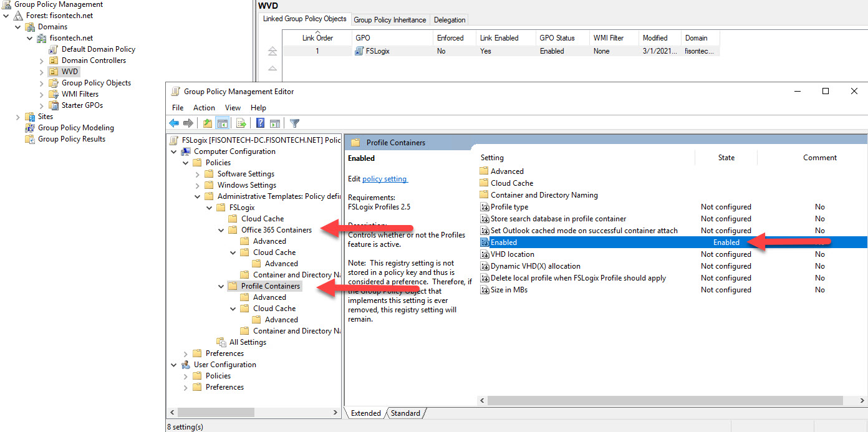Switch to the Delegation tab
The width and height of the screenshot is (868, 432).
coord(449,20)
